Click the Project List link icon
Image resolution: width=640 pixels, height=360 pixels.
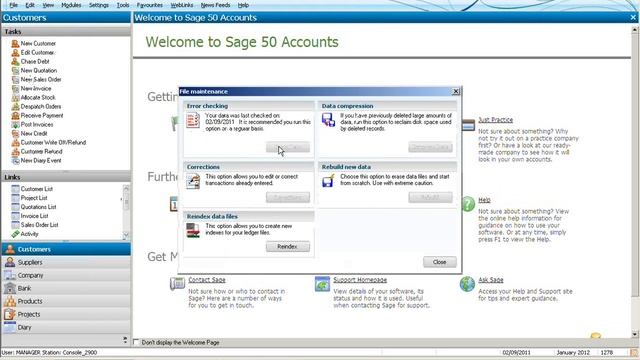[15, 198]
